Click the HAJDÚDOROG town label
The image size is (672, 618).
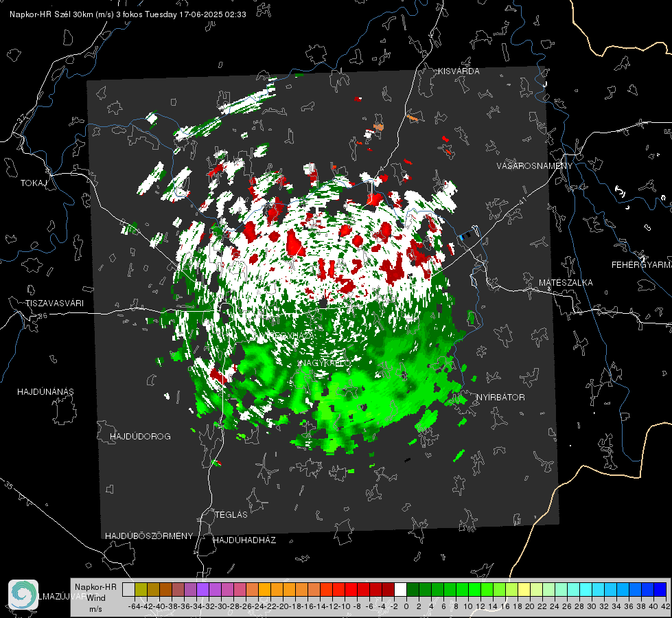click(140, 437)
